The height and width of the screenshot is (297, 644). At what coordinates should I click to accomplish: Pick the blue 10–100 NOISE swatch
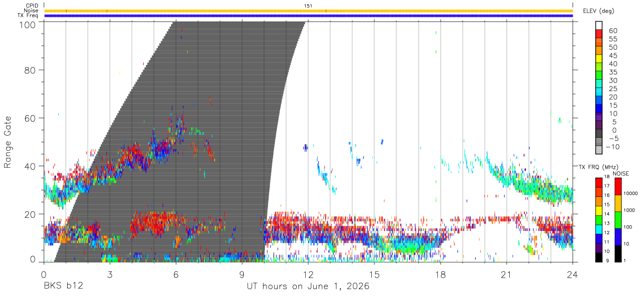tap(618, 236)
